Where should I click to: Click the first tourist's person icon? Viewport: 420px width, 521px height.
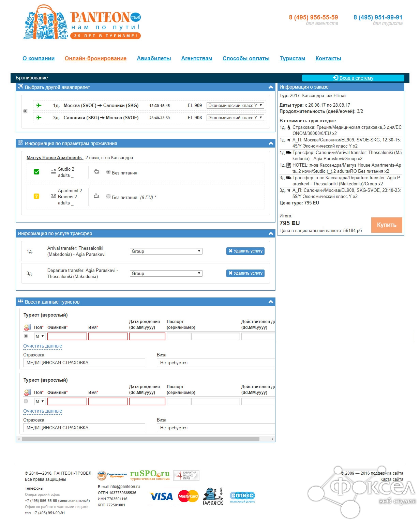pyautogui.click(x=27, y=327)
